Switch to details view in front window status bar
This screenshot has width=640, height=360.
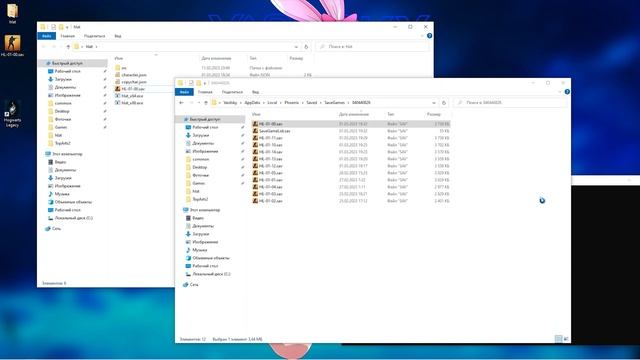(558, 339)
